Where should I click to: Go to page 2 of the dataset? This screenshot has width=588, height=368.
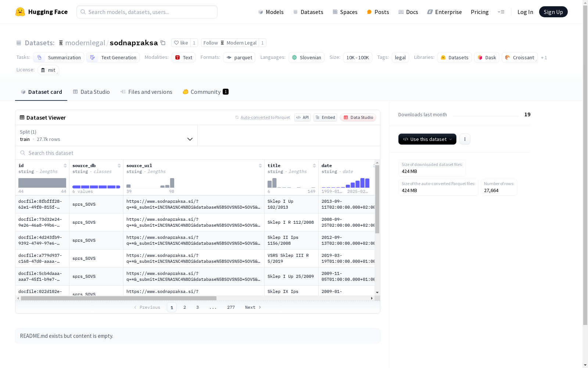point(184,307)
